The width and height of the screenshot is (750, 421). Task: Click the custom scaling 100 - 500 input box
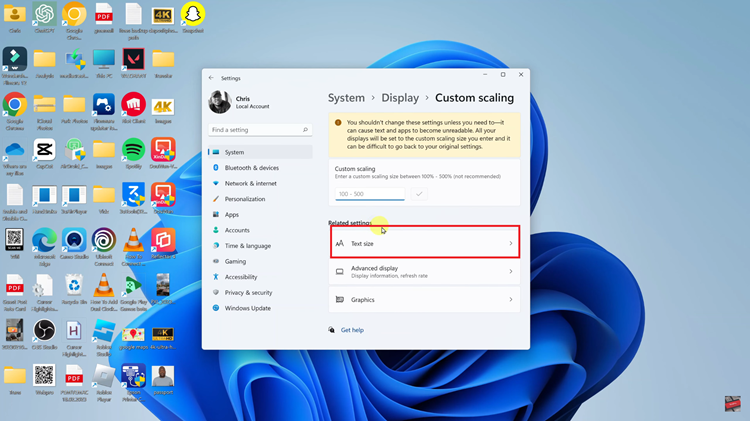[370, 194]
